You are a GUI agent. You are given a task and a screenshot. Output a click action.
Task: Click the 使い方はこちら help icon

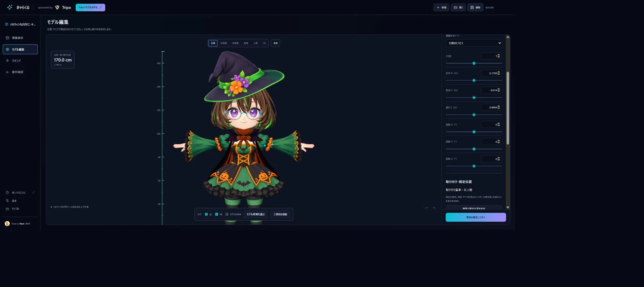click(7, 192)
